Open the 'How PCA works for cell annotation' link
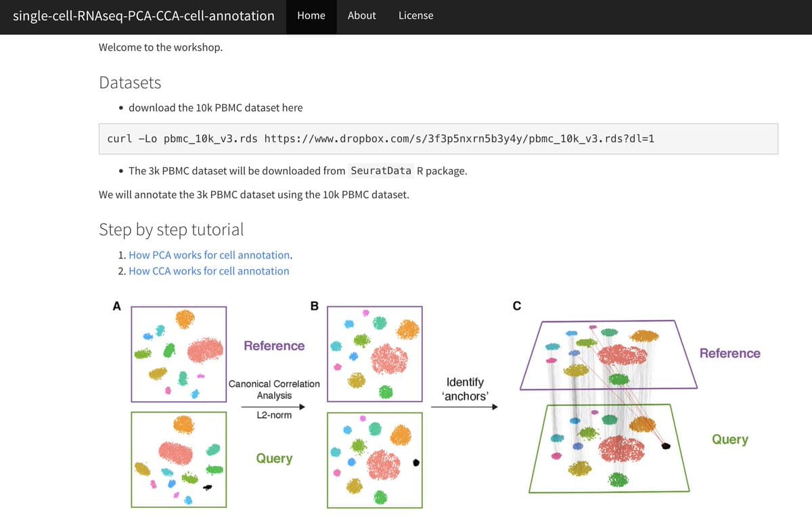The image size is (812, 516). tap(210, 255)
